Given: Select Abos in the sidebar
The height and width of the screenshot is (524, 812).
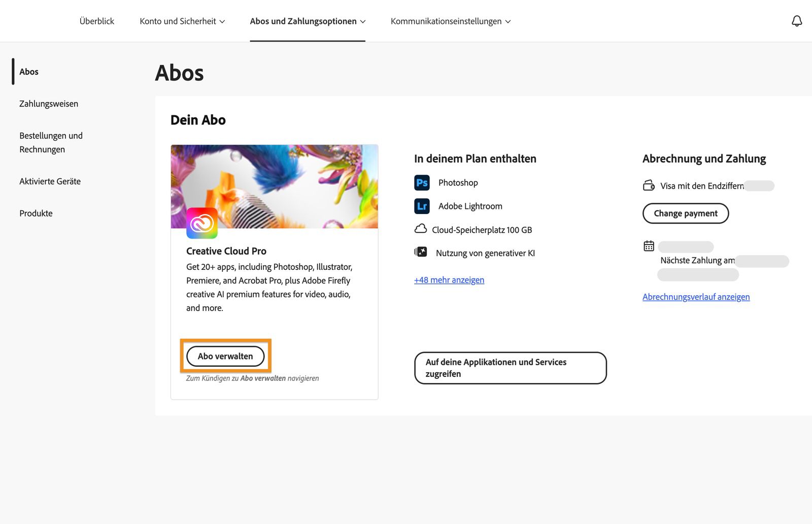Looking at the screenshot, I should 29,72.
